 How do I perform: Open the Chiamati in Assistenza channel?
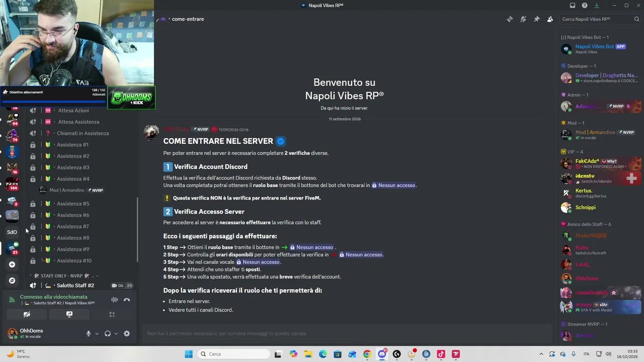83,133
